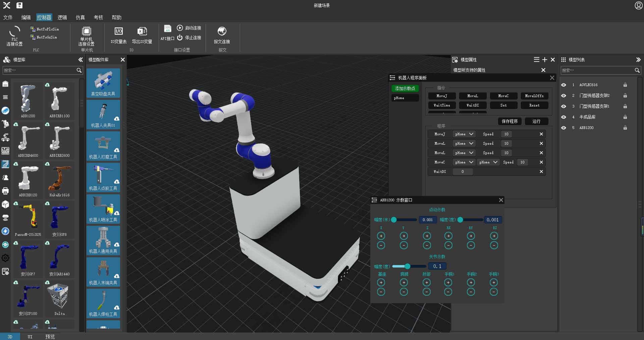Select gear category in sidebar
Image resolution: width=644 pixels, height=340 pixels.
pos(5,258)
